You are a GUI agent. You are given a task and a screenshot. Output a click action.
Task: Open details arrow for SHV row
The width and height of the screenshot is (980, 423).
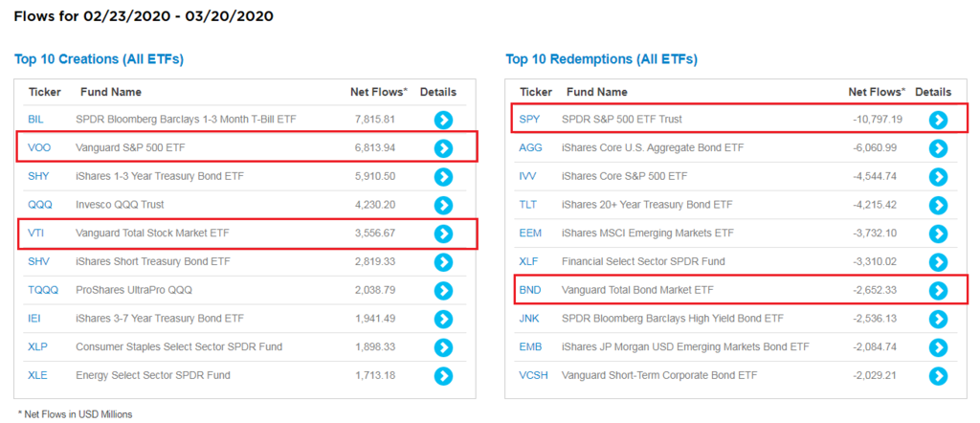pos(443,262)
